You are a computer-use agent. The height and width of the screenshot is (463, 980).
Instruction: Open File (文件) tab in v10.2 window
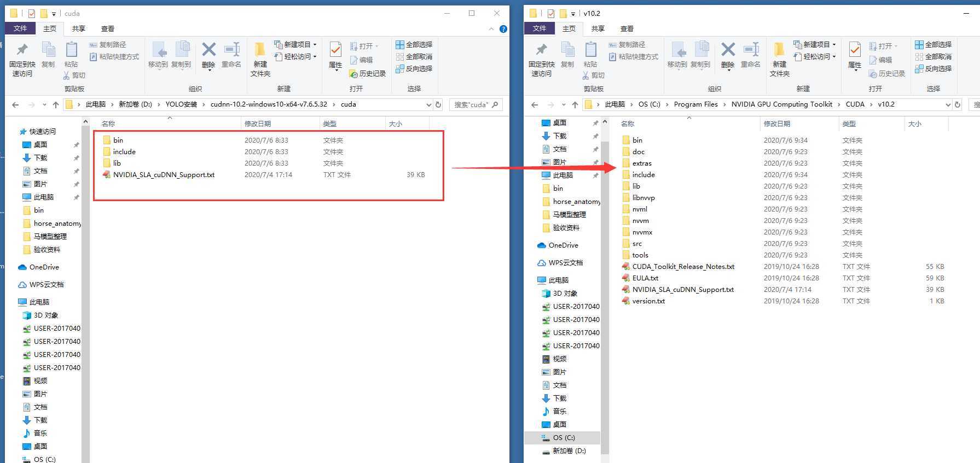(x=540, y=28)
